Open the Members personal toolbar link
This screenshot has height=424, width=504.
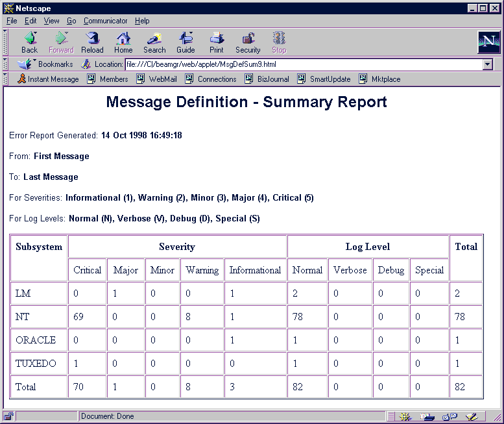108,79
